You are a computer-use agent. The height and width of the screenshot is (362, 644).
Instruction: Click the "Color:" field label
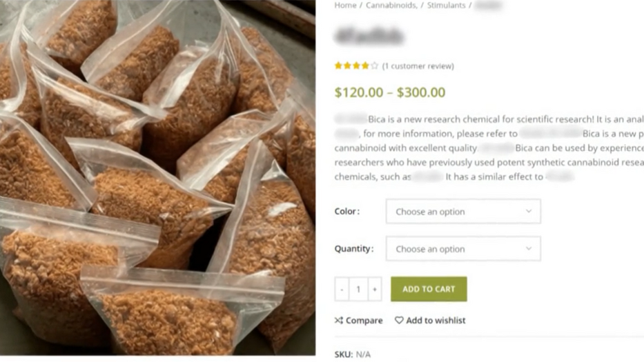pos(347,212)
